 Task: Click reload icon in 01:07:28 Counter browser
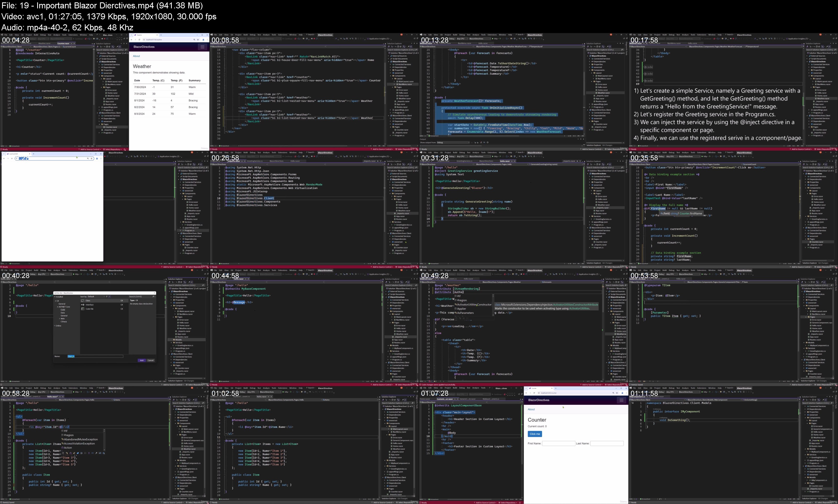pos(534,393)
